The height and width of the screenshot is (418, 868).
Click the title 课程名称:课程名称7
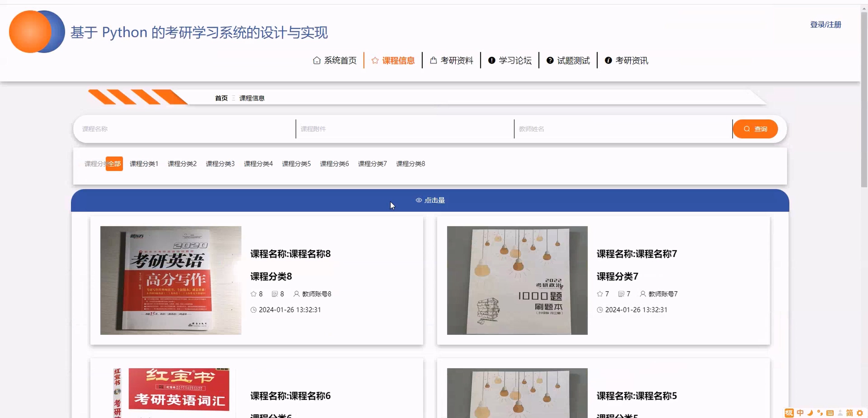point(637,254)
